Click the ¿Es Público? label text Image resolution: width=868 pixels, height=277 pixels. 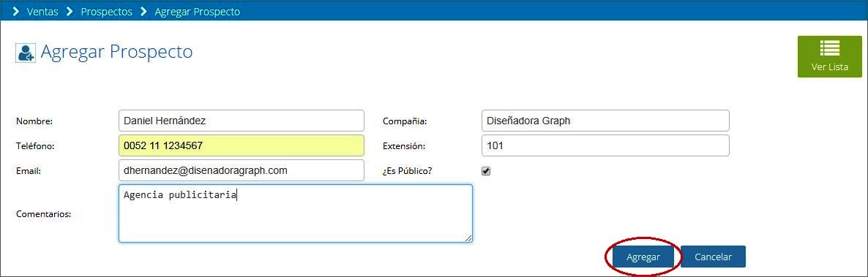click(408, 171)
